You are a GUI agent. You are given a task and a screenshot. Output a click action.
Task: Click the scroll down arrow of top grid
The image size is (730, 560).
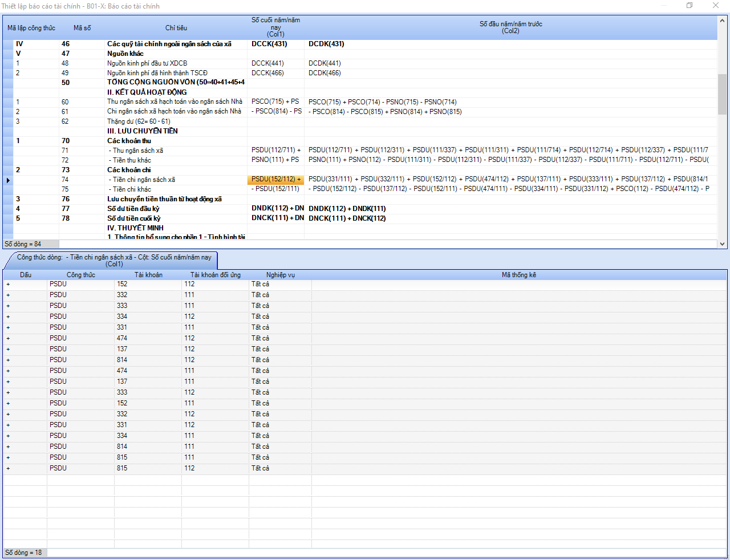[722, 244]
